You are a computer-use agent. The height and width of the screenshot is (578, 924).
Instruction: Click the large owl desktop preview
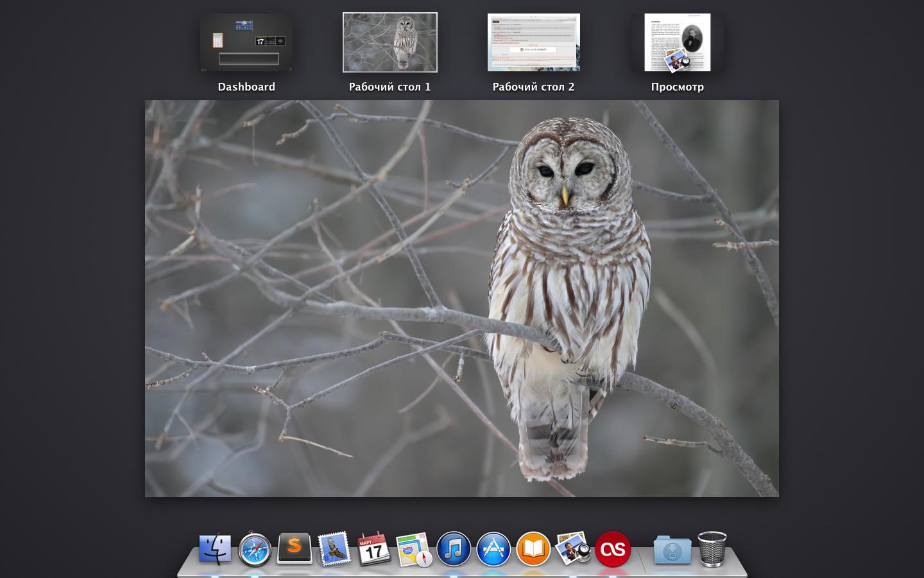coord(461,298)
